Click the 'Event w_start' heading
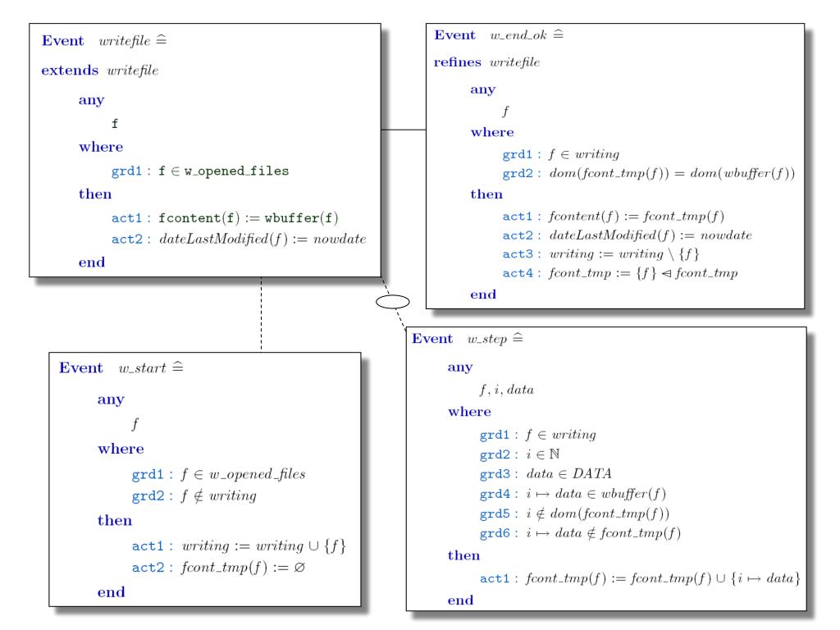This screenshot has width=840, height=630. (x=121, y=367)
